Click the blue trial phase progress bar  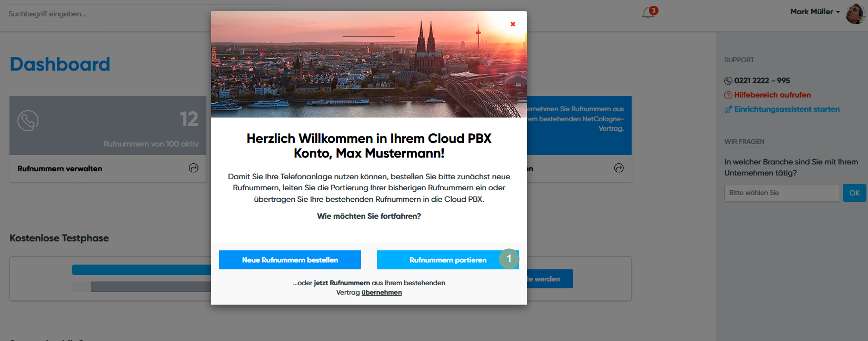click(141, 270)
